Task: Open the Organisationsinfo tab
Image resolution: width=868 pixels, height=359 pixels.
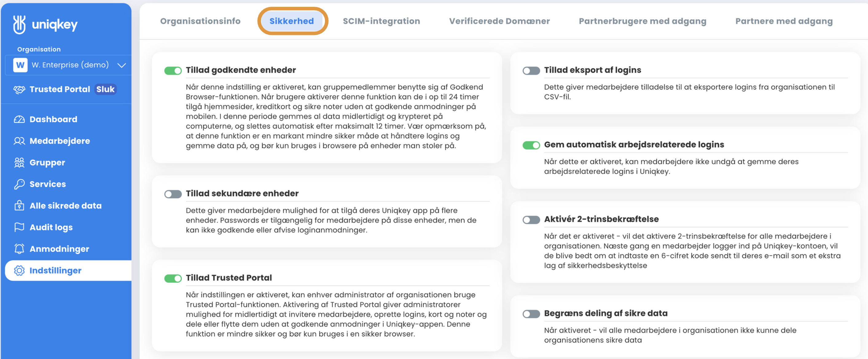Action: [200, 21]
